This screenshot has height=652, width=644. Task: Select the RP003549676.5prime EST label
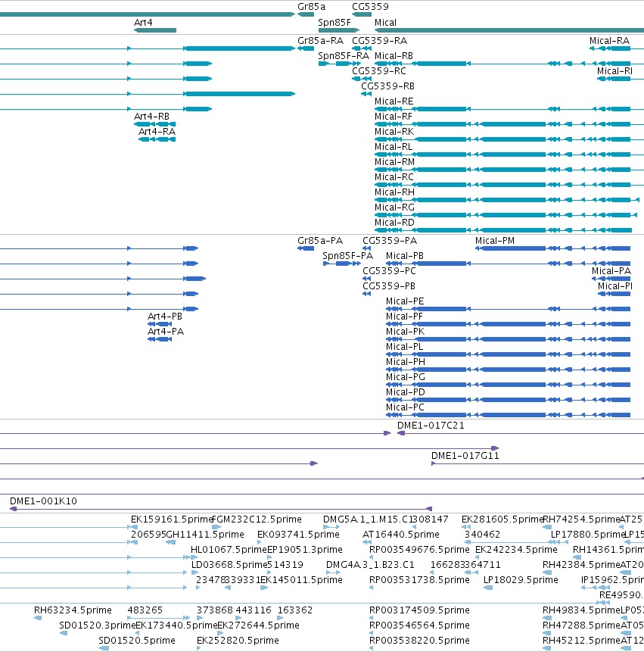(419, 550)
